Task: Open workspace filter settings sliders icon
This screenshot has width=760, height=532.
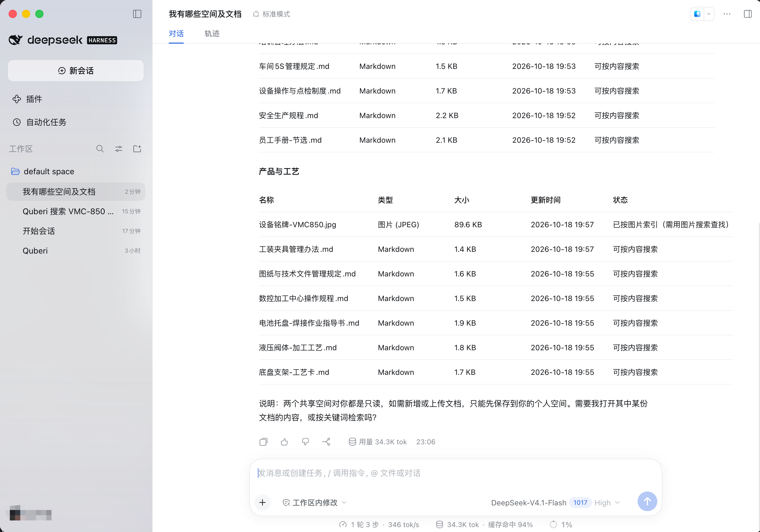Action: (x=118, y=149)
